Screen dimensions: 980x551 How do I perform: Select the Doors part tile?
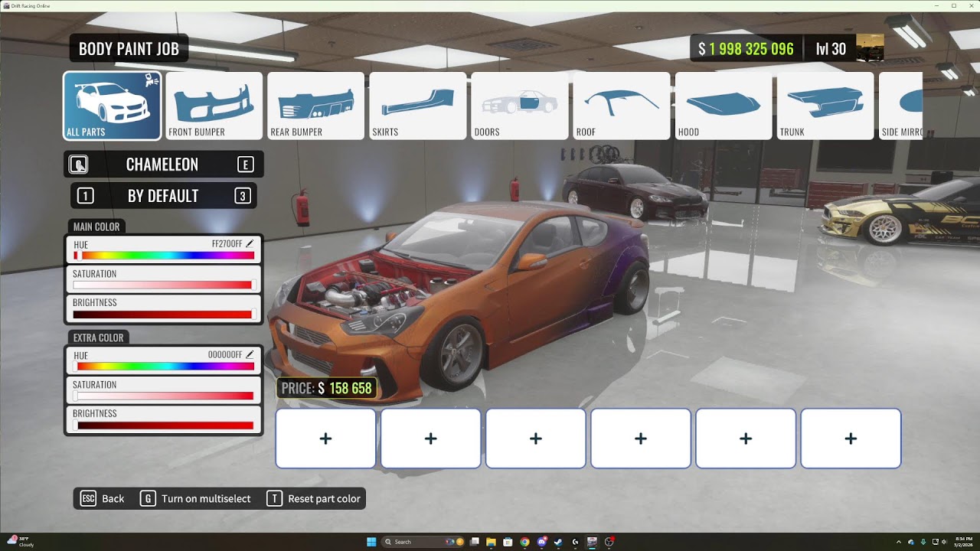[x=519, y=106]
